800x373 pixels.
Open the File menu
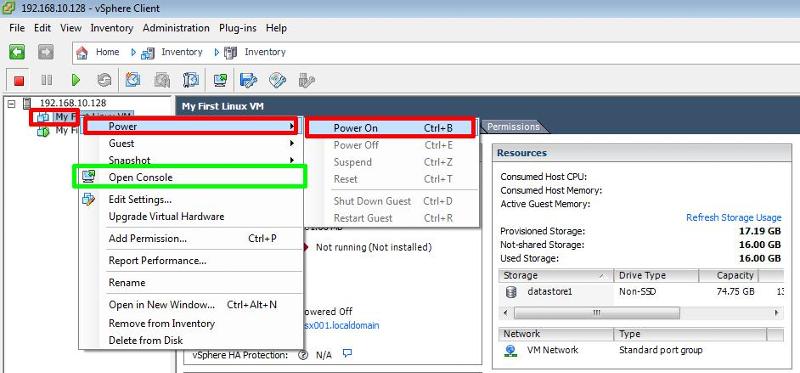(x=17, y=28)
